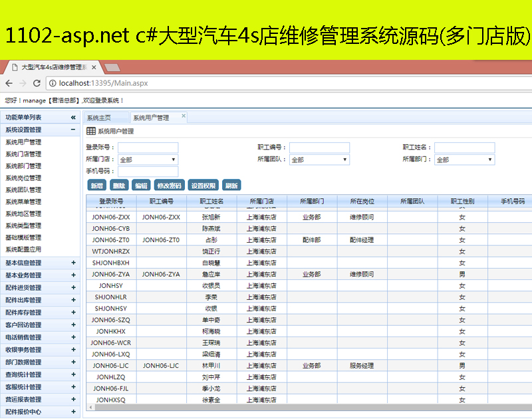
Task: Open the 所属门店 dropdown
Action: click(x=148, y=160)
